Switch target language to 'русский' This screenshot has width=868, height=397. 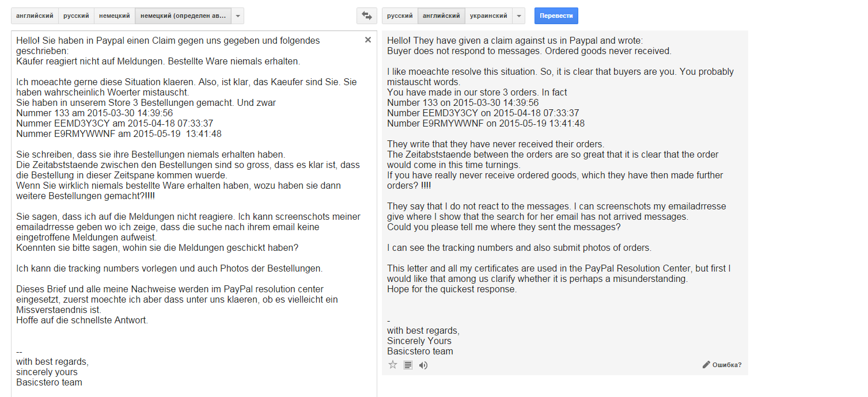pos(399,16)
